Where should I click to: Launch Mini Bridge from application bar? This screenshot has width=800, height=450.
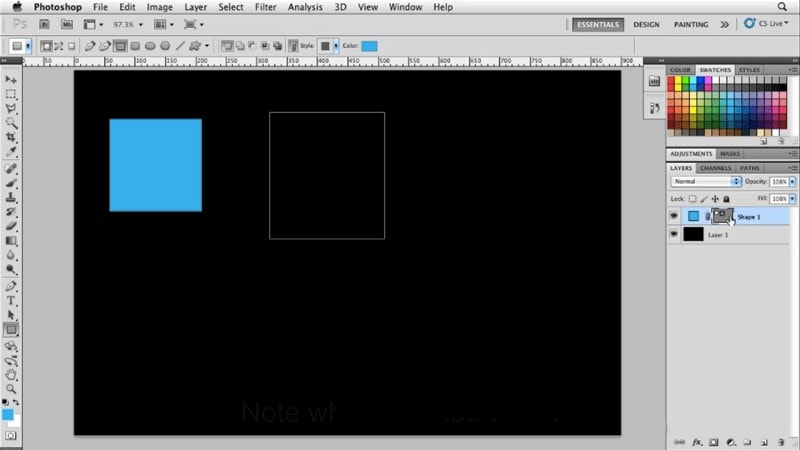(67, 24)
